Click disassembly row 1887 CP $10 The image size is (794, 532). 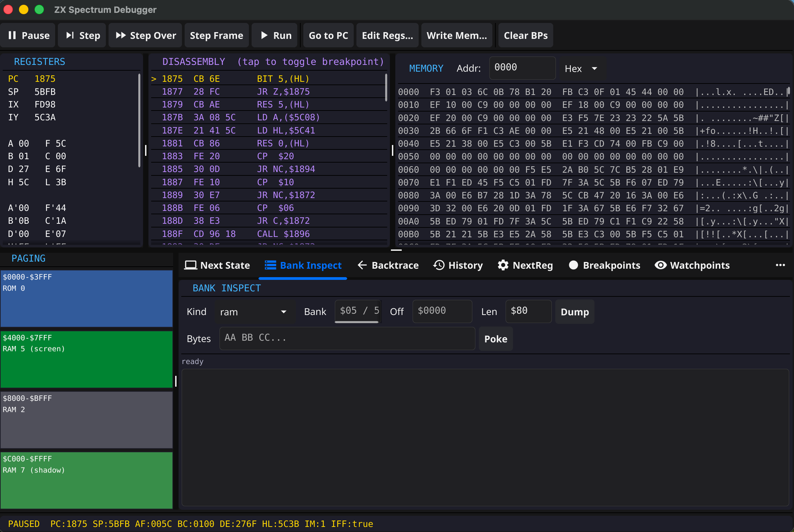pos(269,182)
